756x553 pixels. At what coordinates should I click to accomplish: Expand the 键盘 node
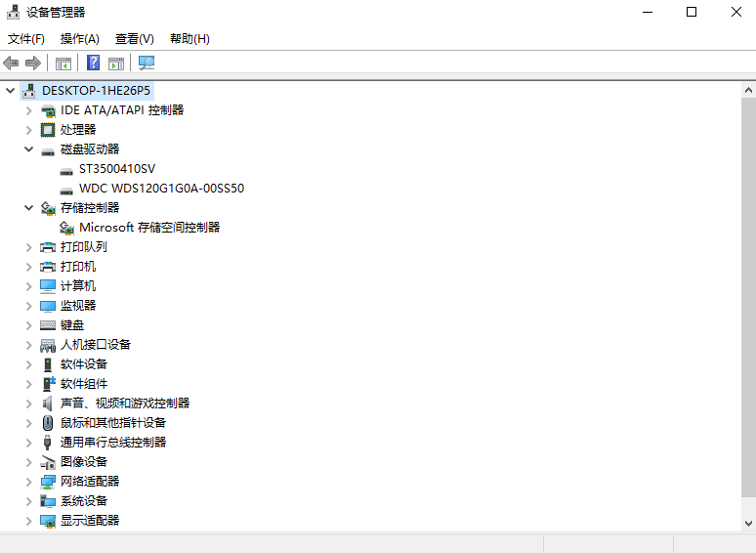[x=29, y=325]
